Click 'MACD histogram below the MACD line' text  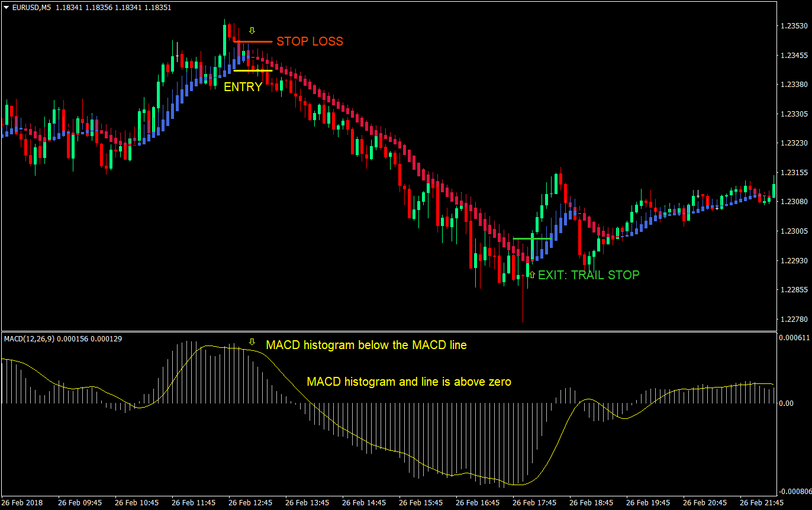(366, 345)
